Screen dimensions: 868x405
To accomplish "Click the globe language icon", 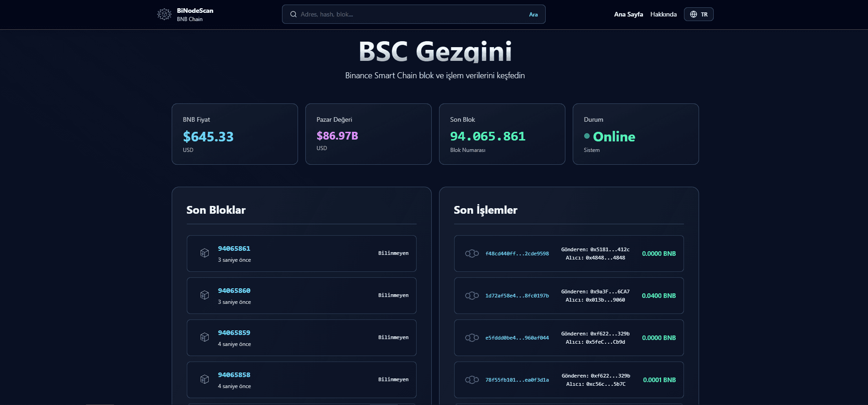I will coord(694,14).
